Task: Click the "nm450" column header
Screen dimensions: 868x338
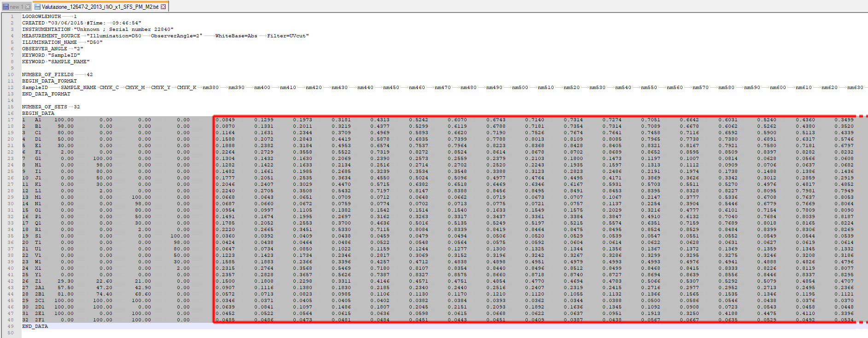Action: pos(391,88)
